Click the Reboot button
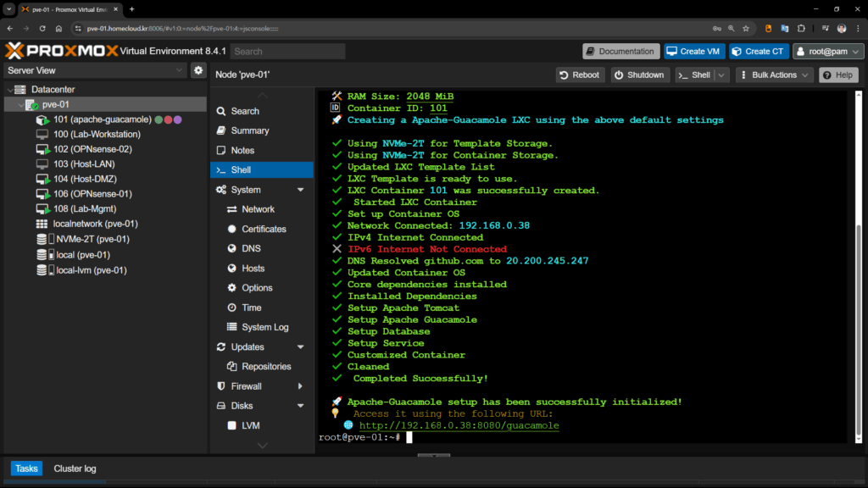This screenshot has height=488, width=868. pos(579,75)
